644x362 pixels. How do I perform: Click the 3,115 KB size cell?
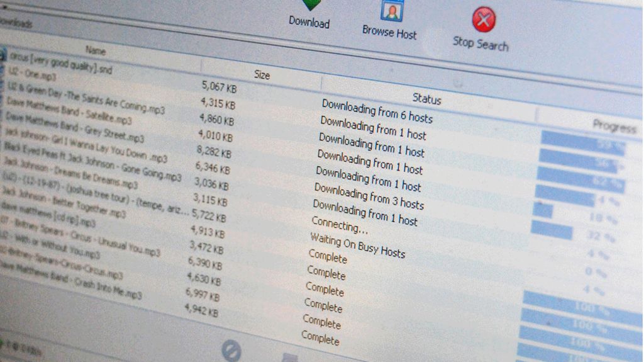click(x=210, y=200)
